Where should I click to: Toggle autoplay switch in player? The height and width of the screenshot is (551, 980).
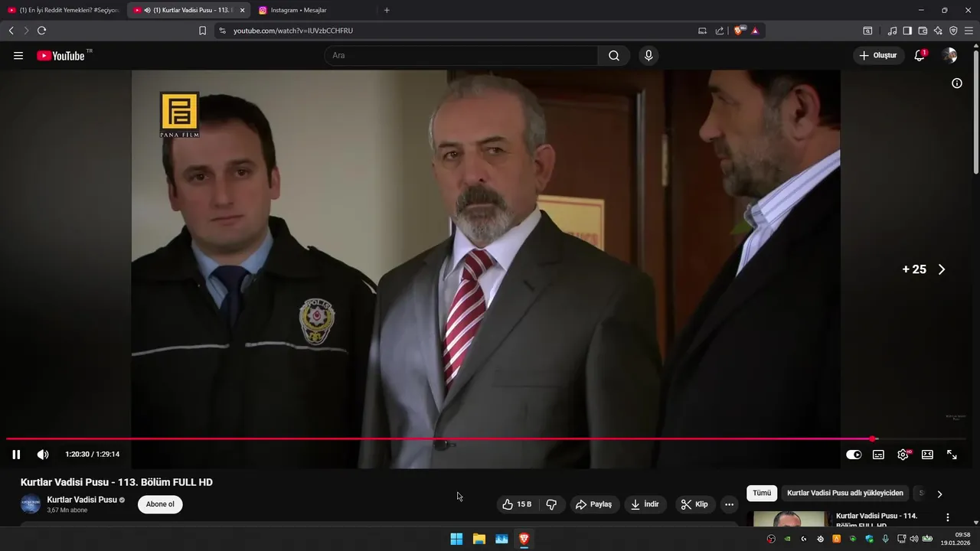854,455
